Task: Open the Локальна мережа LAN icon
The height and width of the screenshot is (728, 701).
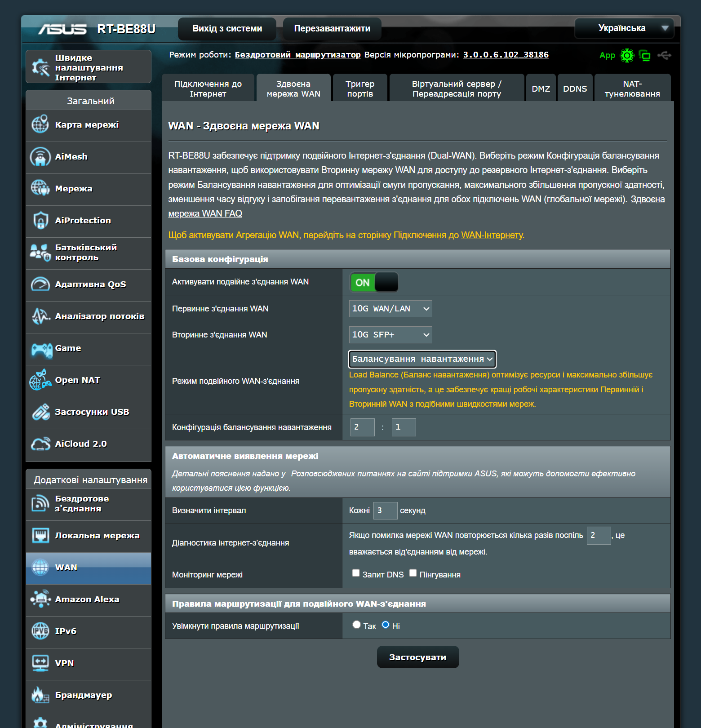Action: [x=40, y=535]
